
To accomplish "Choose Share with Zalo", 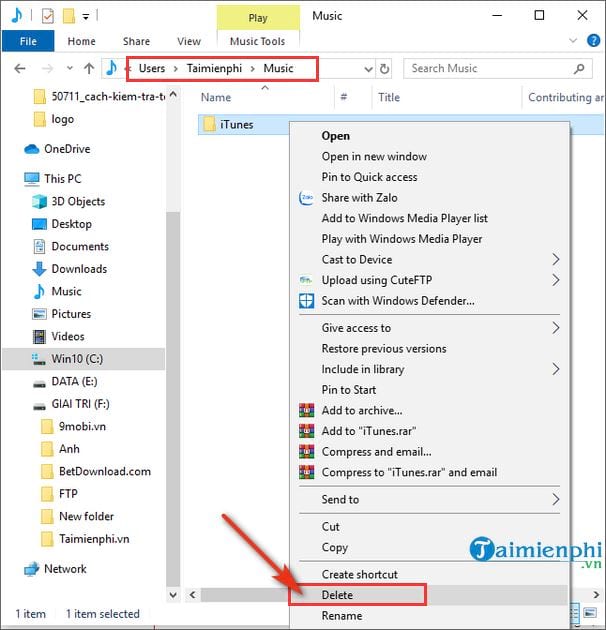I will pyautogui.click(x=359, y=198).
